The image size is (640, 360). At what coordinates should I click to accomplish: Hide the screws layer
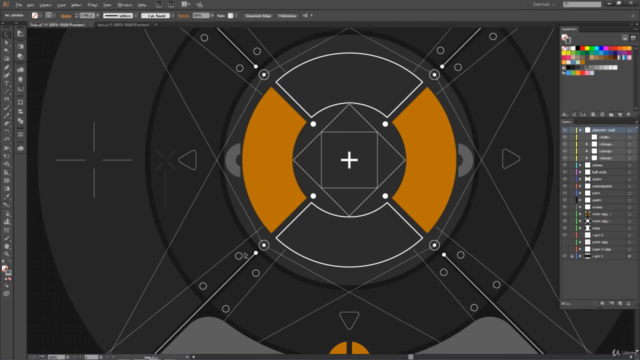(565, 207)
